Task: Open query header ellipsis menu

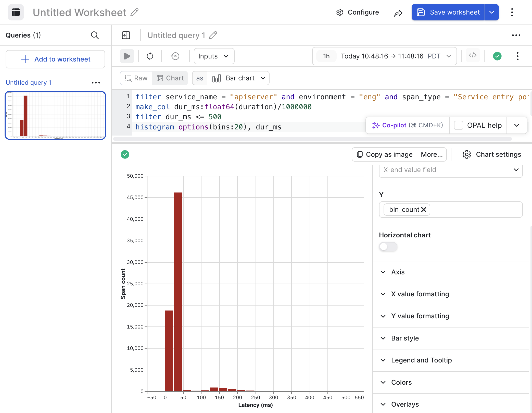Action: tap(516, 35)
